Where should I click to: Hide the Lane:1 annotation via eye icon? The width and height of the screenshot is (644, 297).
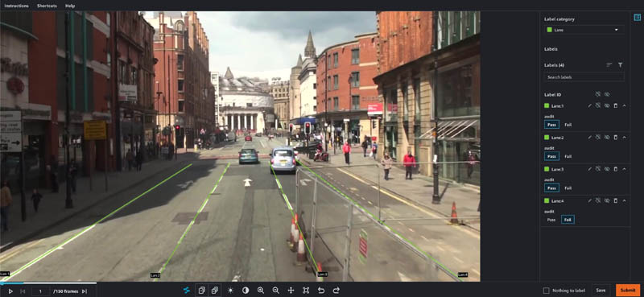(607, 105)
